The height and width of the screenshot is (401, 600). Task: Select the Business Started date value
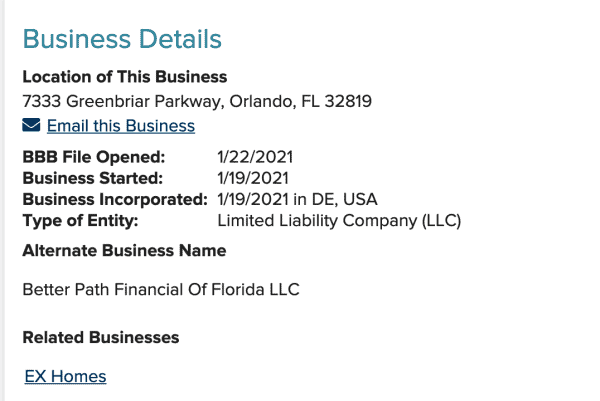(253, 178)
